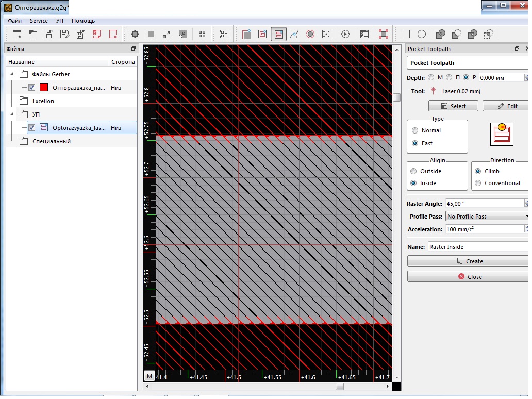Click the Drill toolpath dice-like icon

[326, 34]
